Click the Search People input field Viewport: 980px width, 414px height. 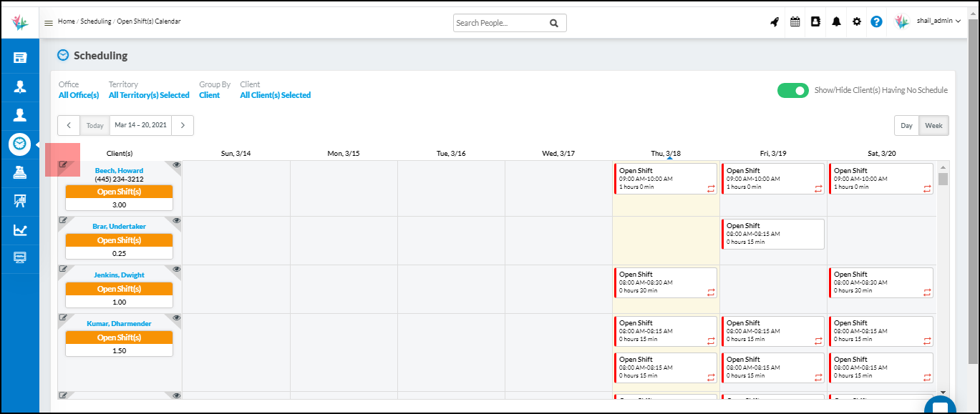(500, 23)
